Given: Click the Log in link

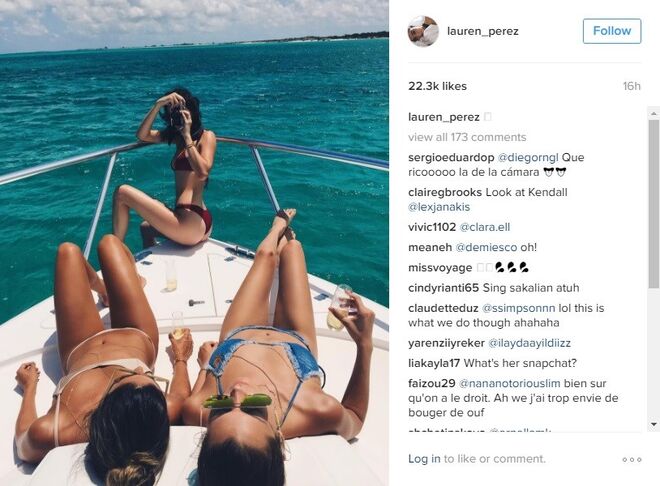Looking at the screenshot, I should (424, 459).
